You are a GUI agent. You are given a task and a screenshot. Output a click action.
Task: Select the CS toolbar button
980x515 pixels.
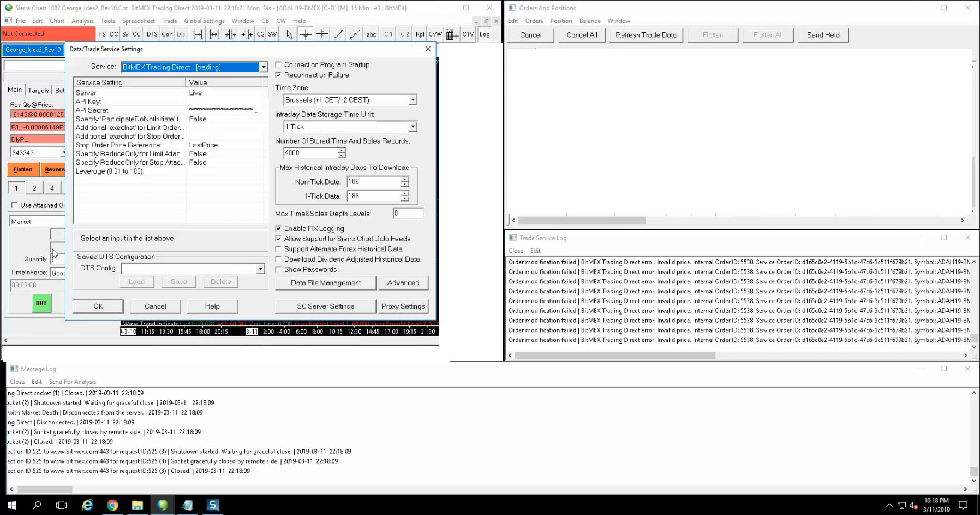tap(260, 34)
